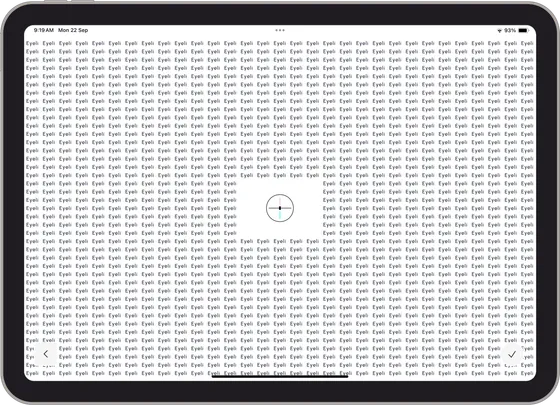
Task: Tap the battery icon in status bar
Action: click(523, 30)
